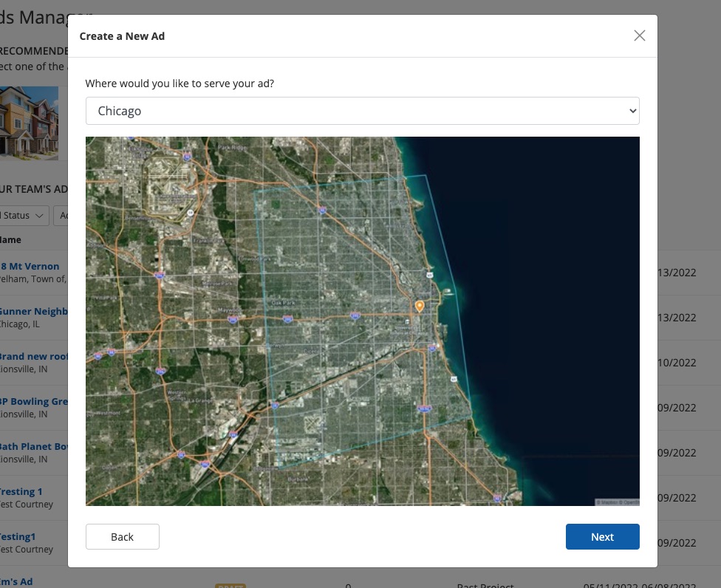The width and height of the screenshot is (721, 588).
Task: Click the orange location pin on the map
Action: pos(420,305)
